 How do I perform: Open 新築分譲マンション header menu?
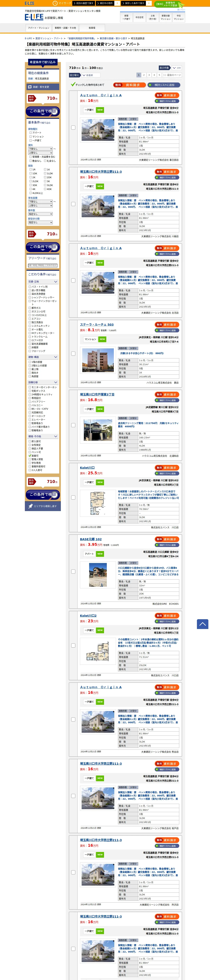[x=165, y=17]
